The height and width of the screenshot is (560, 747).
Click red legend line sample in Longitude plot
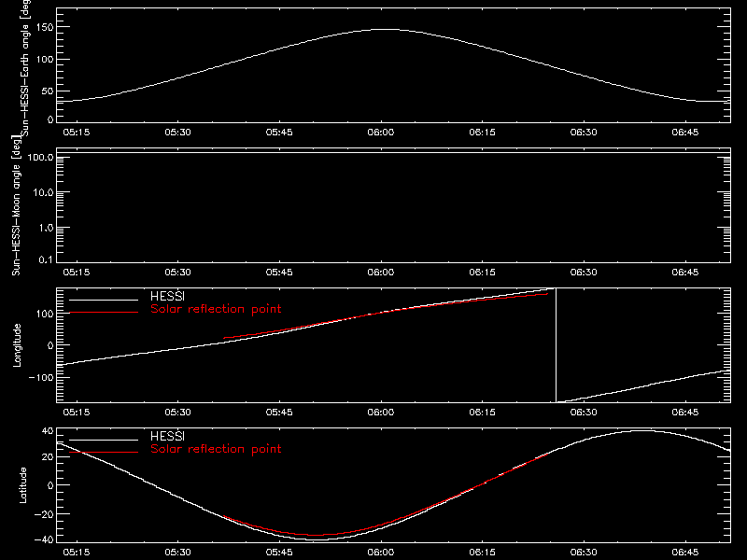(x=104, y=313)
